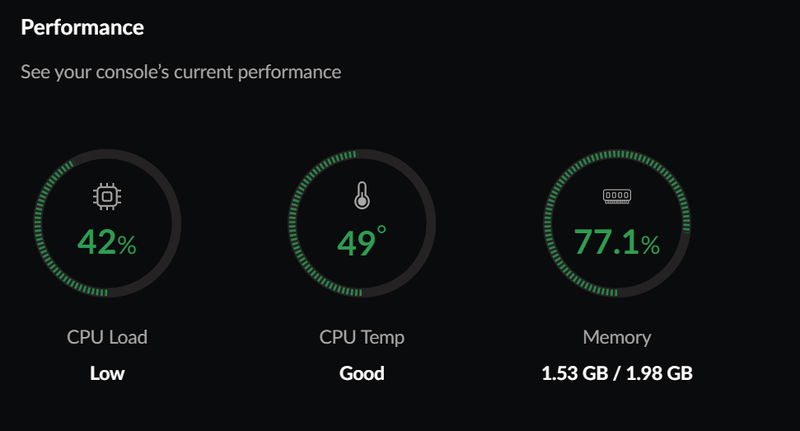The image size is (800, 431).
Task: Click the Performance heading
Action: pyautogui.click(x=82, y=27)
